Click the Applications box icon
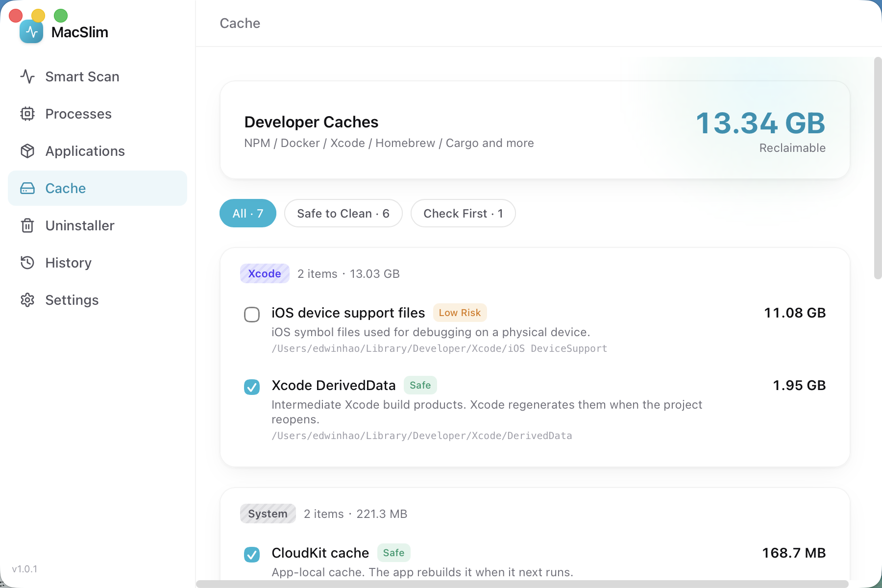882x588 pixels. [x=27, y=151]
